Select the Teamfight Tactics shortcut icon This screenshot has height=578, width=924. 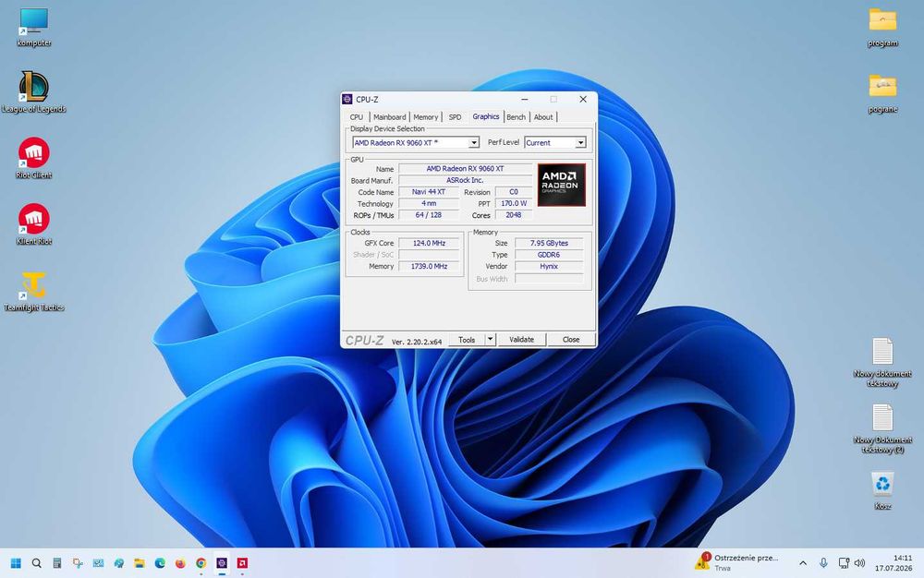click(33, 292)
